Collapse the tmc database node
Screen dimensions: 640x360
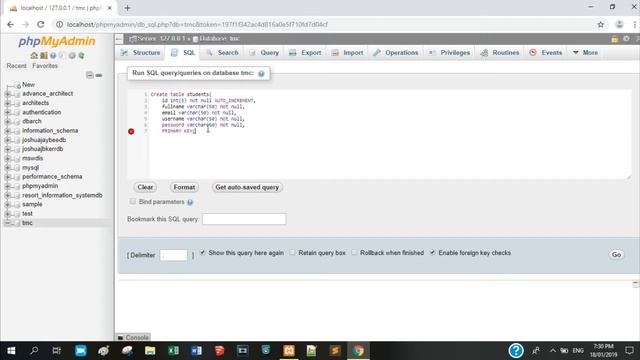click(7, 223)
